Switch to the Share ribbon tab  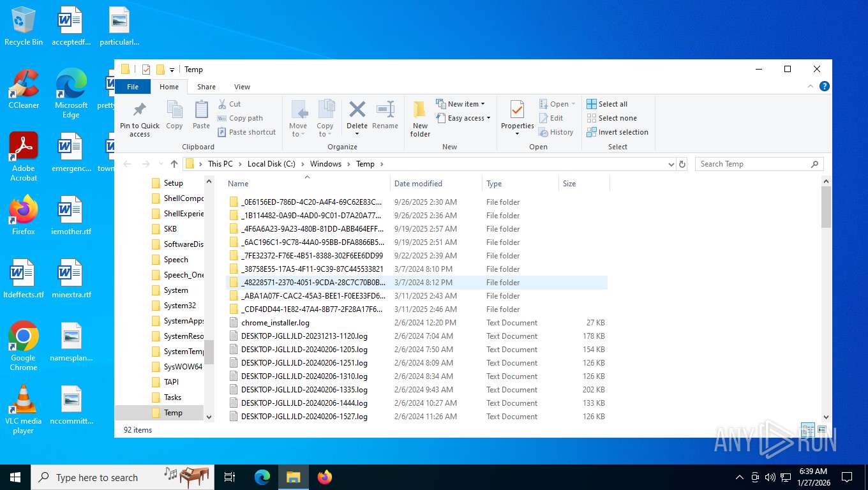(x=206, y=87)
